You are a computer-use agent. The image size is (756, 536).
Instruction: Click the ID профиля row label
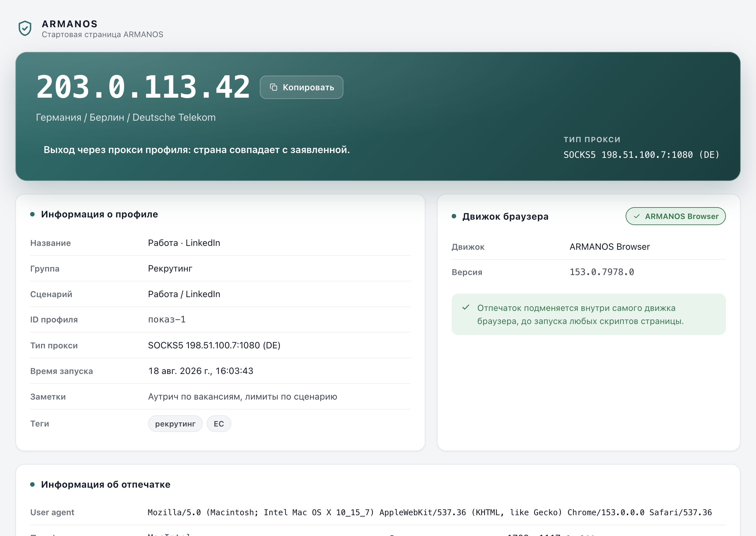pos(54,320)
